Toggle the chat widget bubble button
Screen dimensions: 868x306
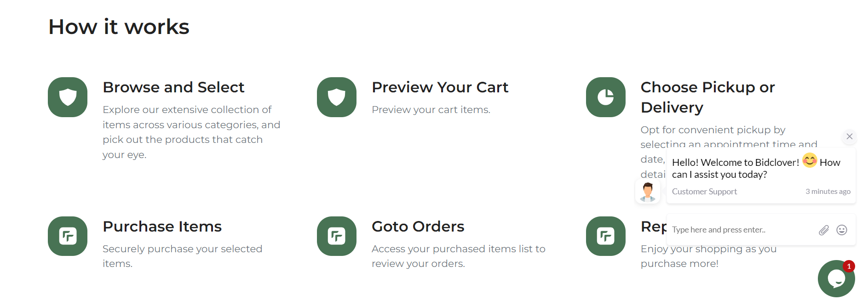(835, 279)
